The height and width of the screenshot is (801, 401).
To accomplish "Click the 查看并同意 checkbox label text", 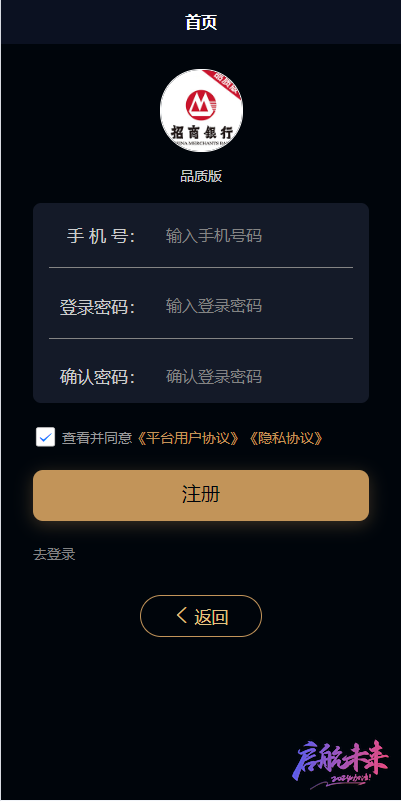I will click(x=97, y=438).
